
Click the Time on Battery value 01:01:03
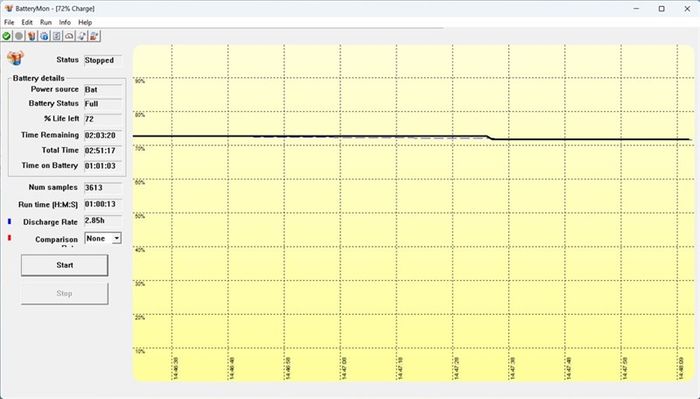click(x=103, y=166)
